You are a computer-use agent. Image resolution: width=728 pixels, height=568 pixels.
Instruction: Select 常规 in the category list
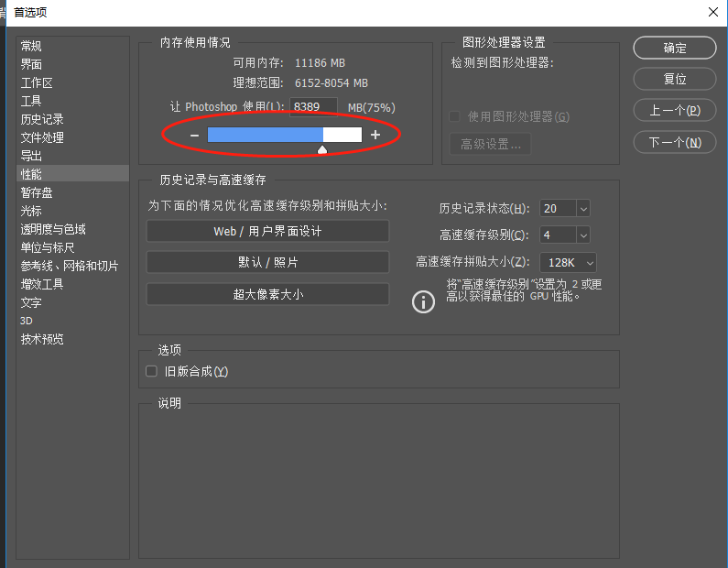(72, 46)
